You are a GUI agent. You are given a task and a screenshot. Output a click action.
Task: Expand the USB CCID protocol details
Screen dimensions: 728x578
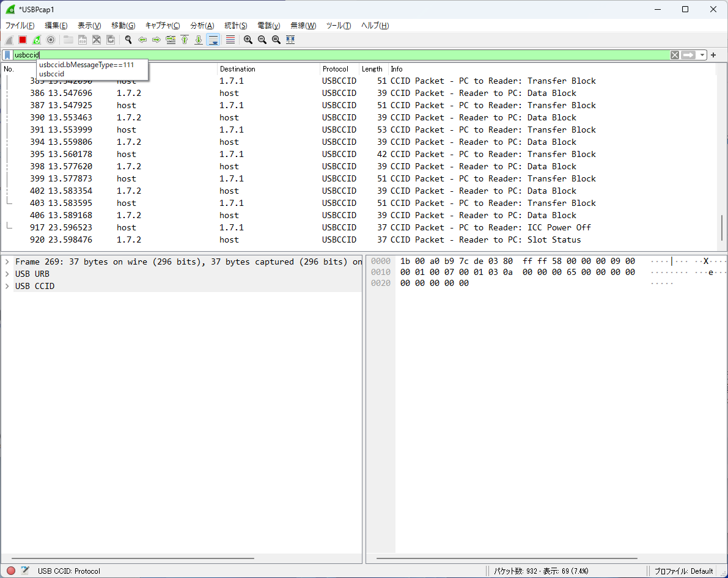click(x=7, y=286)
